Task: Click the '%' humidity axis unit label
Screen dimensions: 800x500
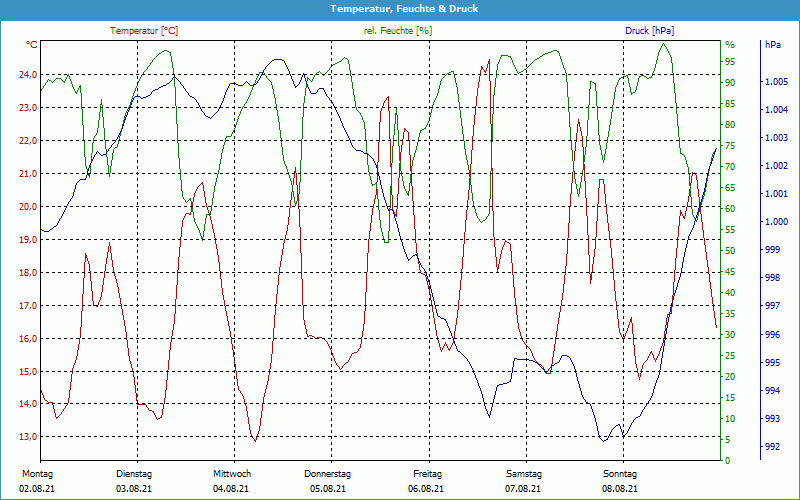Action: pyautogui.click(x=730, y=45)
